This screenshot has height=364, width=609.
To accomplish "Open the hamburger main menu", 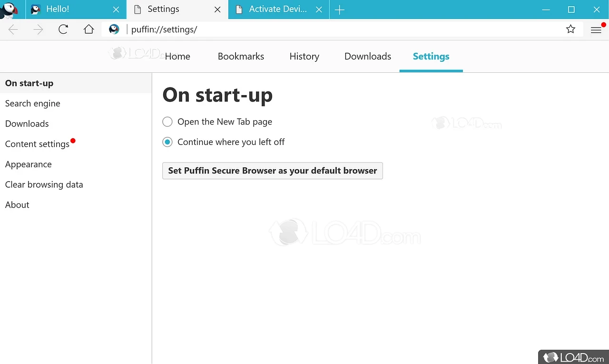I will pyautogui.click(x=596, y=30).
